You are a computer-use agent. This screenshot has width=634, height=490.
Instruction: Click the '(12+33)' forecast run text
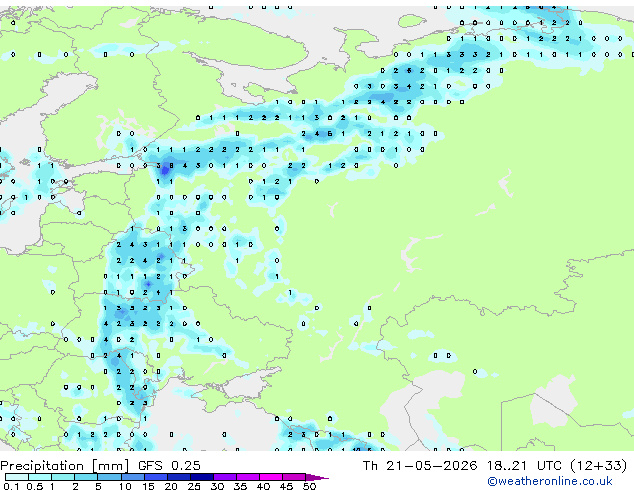tap(598, 466)
